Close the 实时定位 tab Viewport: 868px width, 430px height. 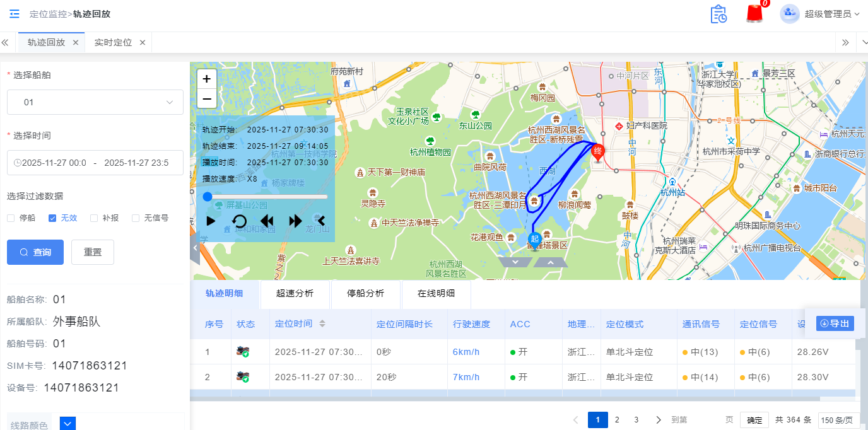pyautogui.click(x=143, y=42)
